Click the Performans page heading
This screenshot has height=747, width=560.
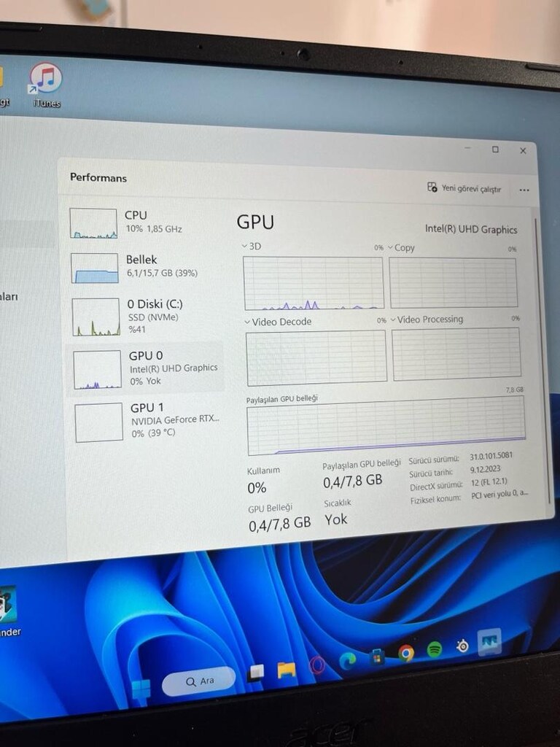click(98, 177)
